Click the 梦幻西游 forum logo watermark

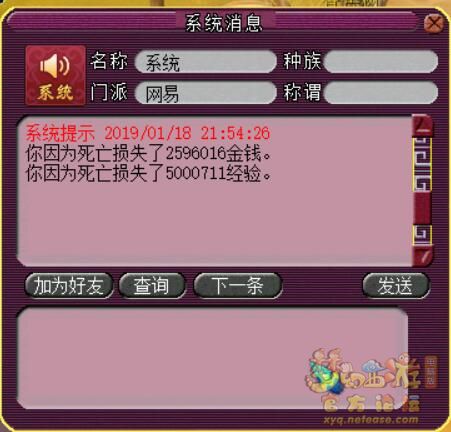coord(371,387)
